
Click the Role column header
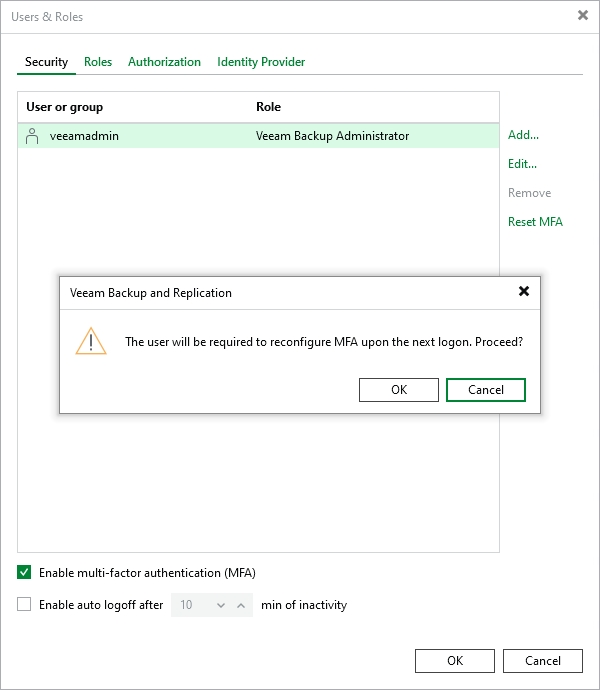(x=269, y=107)
